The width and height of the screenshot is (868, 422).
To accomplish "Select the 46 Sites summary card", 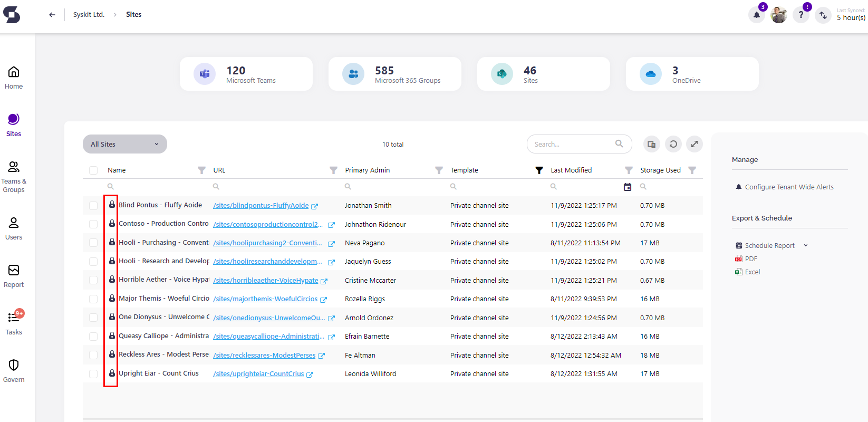I will pos(544,74).
